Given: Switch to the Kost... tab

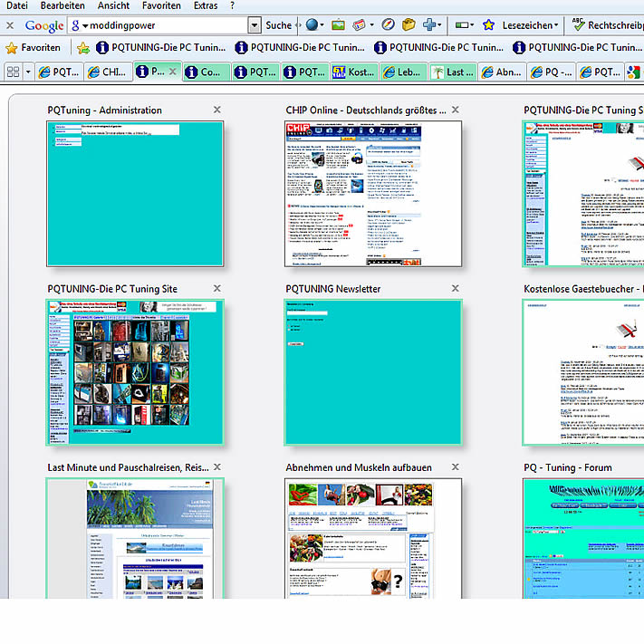Looking at the screenshot, I should (x=354, y=72).
